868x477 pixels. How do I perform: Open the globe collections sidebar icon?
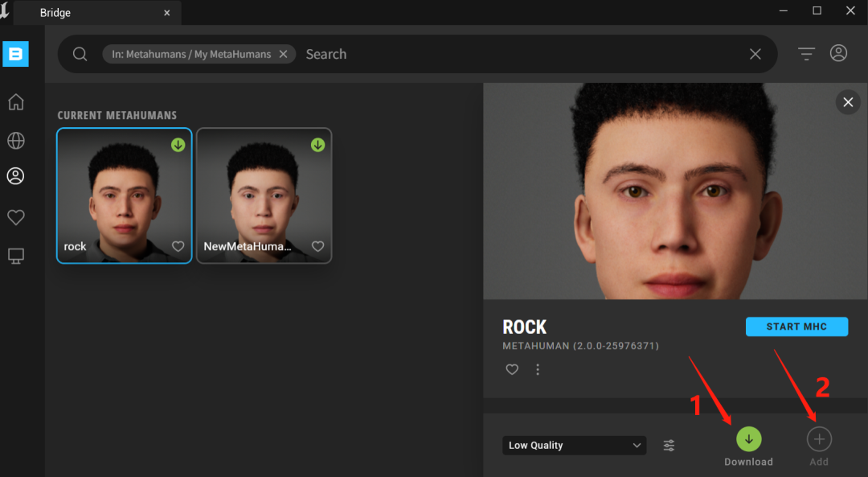[x=15, y=141]
